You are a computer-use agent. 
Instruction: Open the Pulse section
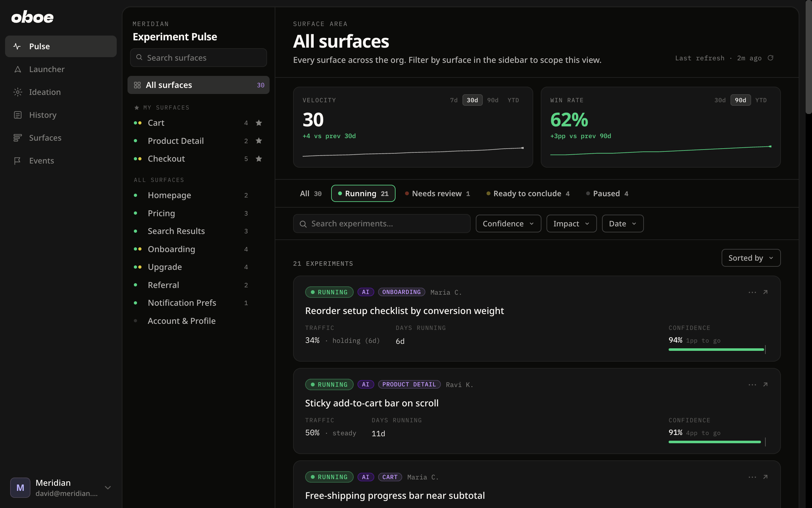[61, 46]
